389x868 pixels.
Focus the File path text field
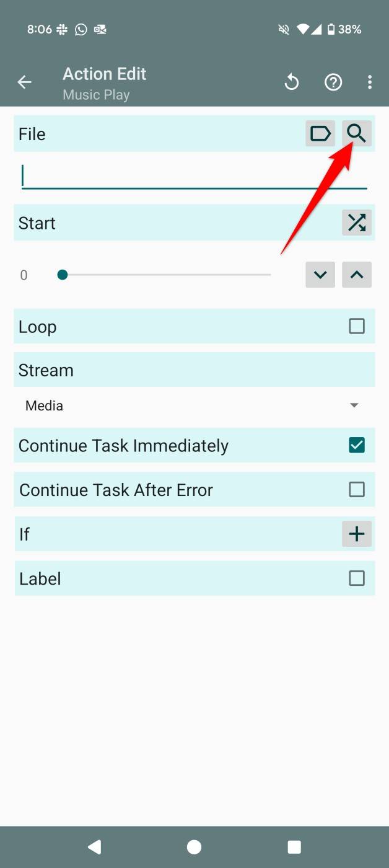[x=193, y=177]
